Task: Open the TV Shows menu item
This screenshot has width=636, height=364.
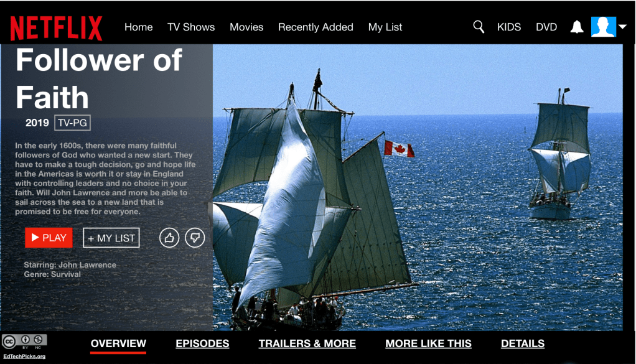Action: 191,27
